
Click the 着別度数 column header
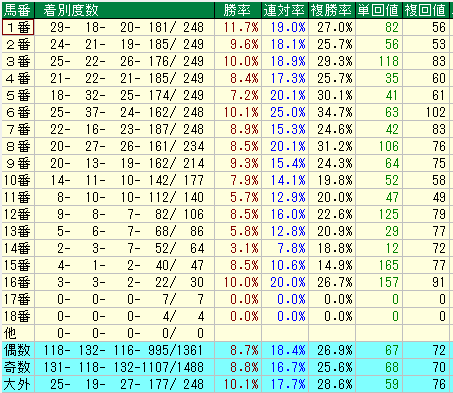(124, 10)
